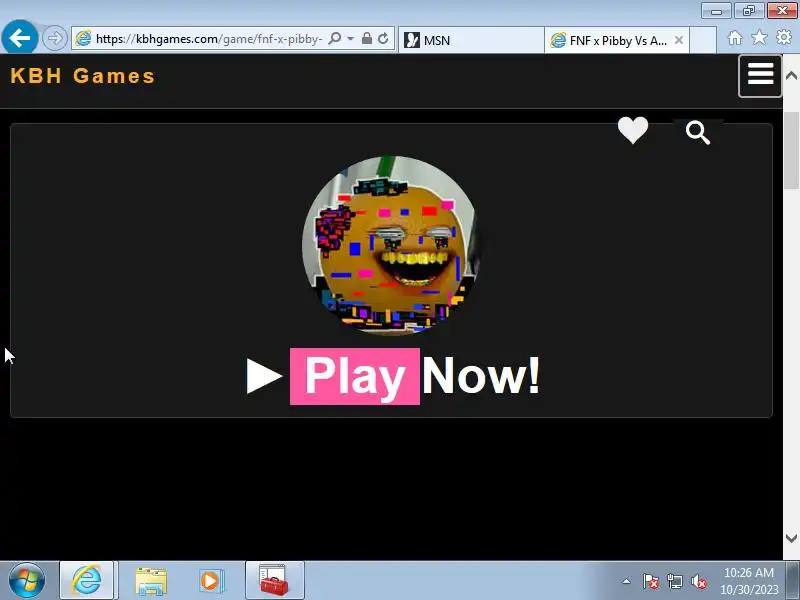The height and width of the screenshot is (600, 800).
Task: Open Windows Explorer from the taskbar
Action: (x=151, y=581)
